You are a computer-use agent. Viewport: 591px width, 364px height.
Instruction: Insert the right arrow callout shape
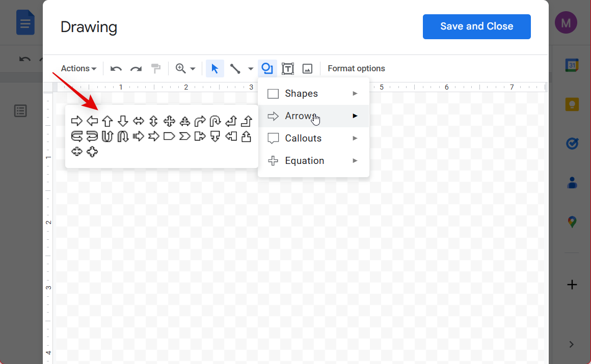coord(200,136)
